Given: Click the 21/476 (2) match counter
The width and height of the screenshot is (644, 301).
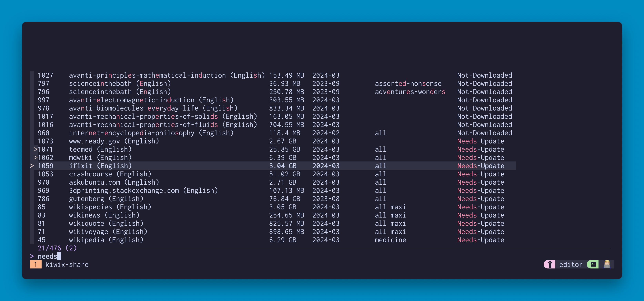Looking at the screenshot, I should pos(57,248).
